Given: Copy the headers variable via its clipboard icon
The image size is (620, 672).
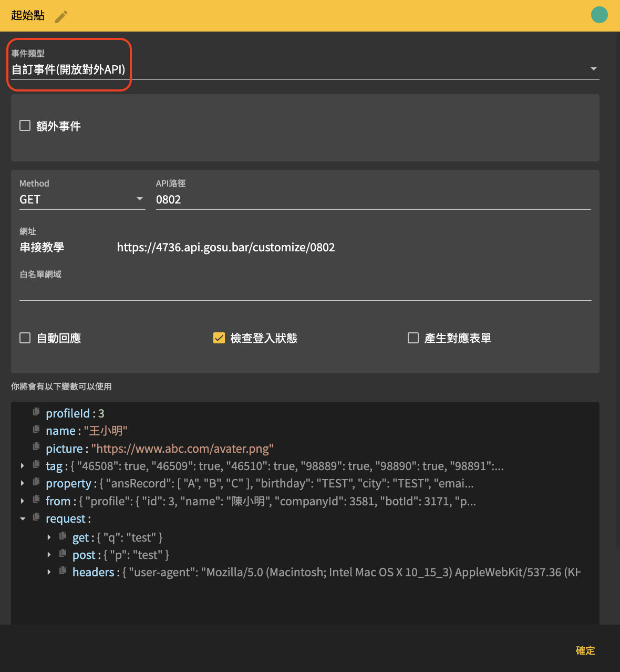Looking at the screenshot, I should click(63, 571).
